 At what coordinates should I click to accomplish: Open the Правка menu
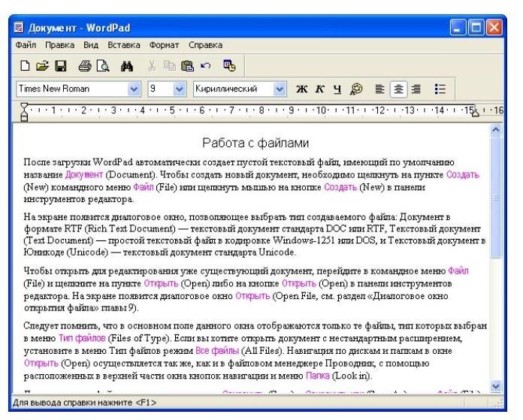point(59,45)
